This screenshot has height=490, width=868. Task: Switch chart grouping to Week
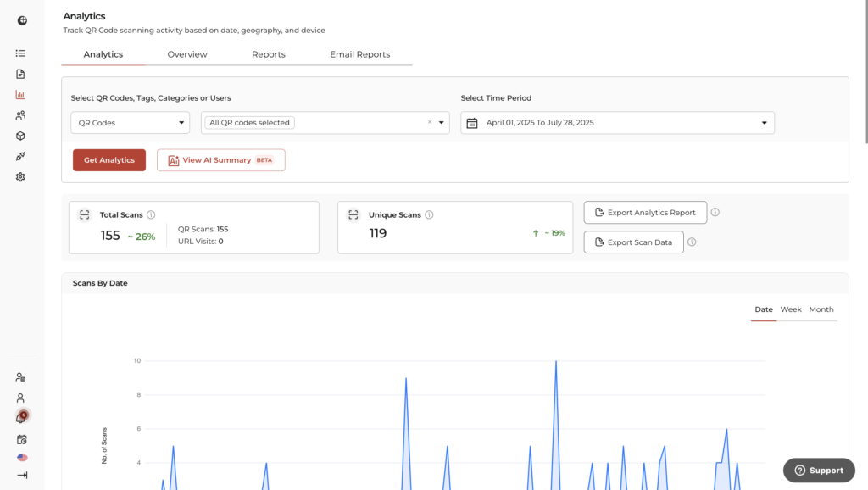point(791,309)
